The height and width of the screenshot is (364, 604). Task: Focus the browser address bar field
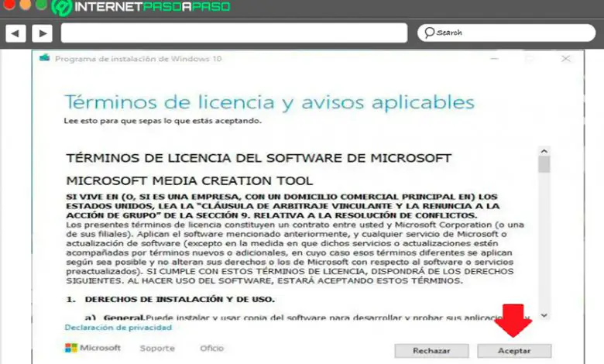coord(234,33)
